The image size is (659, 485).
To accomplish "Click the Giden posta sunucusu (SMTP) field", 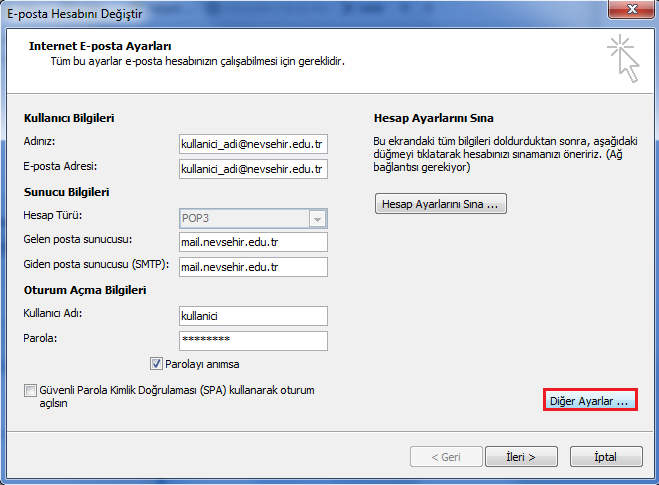I will tap(253, 267).
